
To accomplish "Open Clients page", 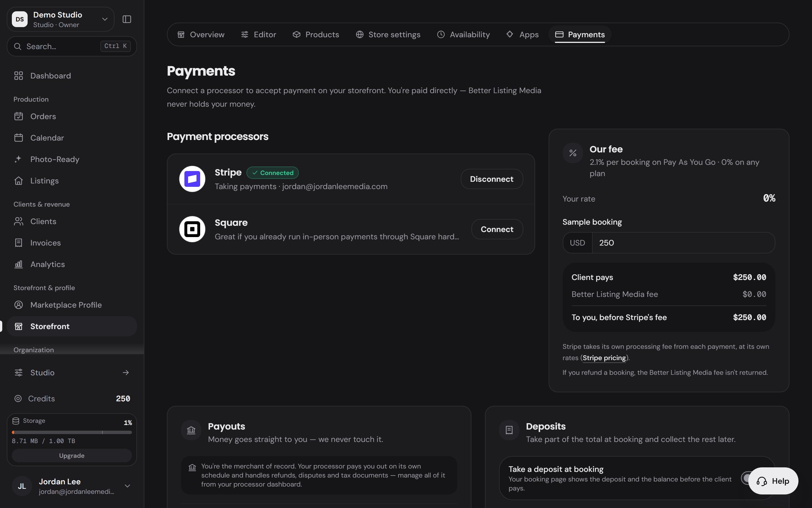I will click(x=72, y=222).
